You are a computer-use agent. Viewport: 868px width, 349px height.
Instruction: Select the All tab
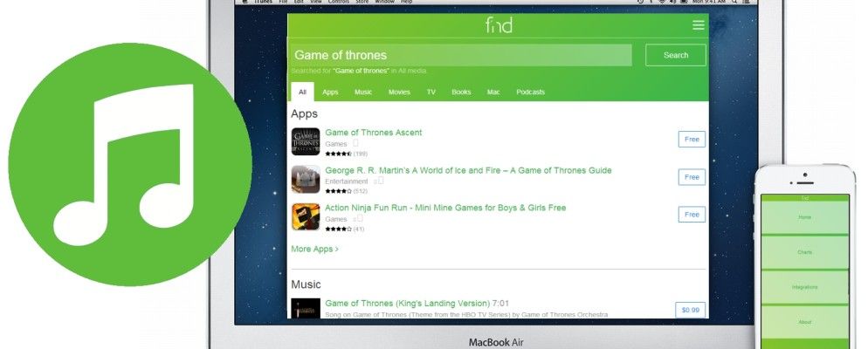[x=302, y=92]
